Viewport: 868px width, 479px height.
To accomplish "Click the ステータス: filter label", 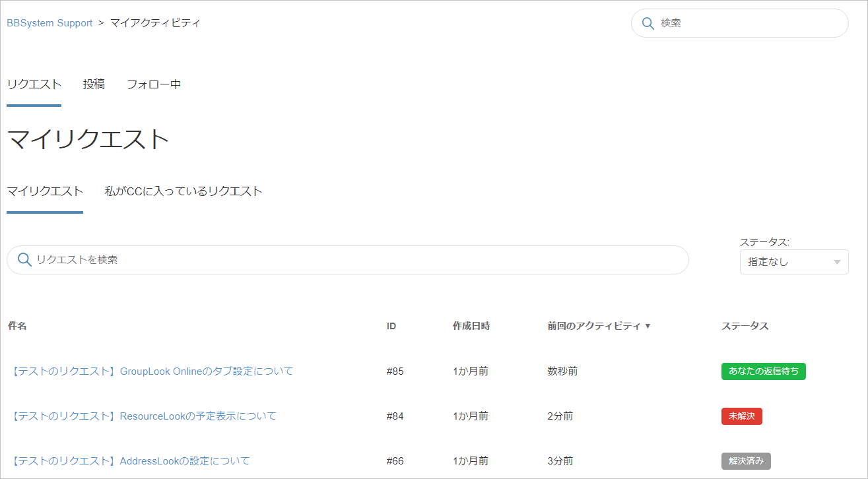I will pyautogui.click(x=764, y=242).
